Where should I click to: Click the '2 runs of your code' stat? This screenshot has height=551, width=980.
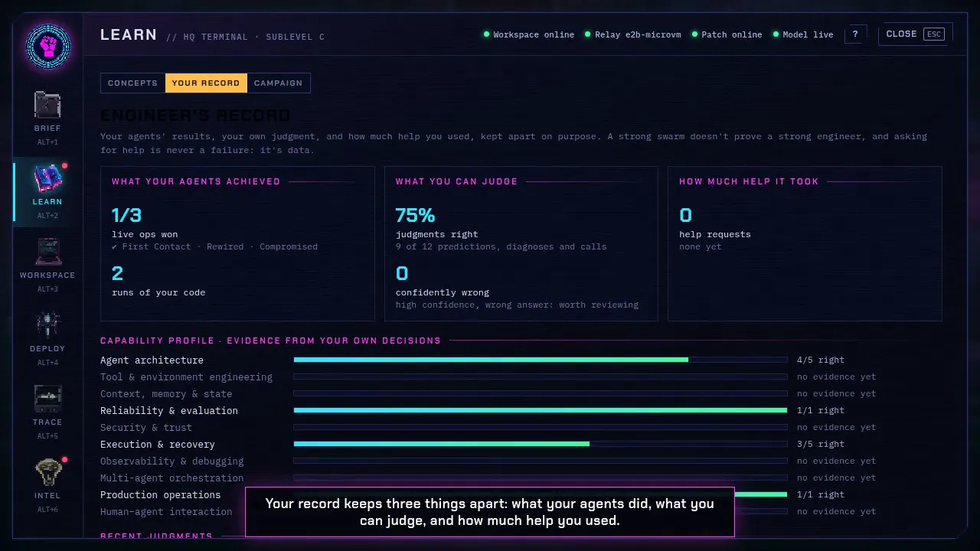coord(158,281)
